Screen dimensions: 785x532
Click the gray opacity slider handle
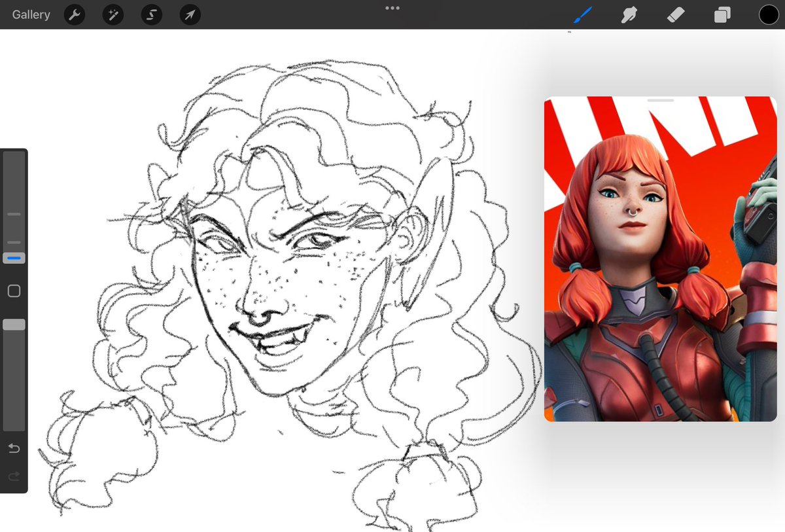pyautogui.click(x=14, y=325)
